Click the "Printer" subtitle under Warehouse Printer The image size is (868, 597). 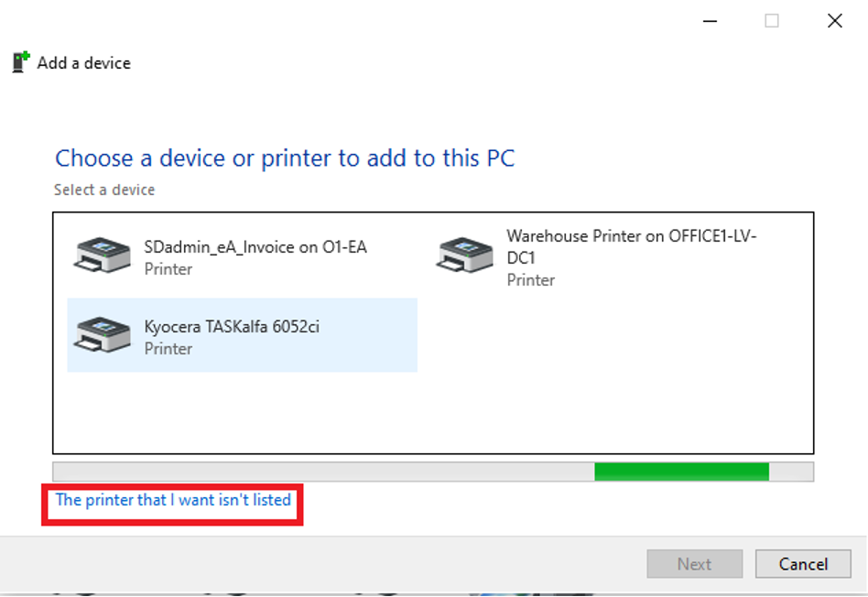(x=531, y=280)
